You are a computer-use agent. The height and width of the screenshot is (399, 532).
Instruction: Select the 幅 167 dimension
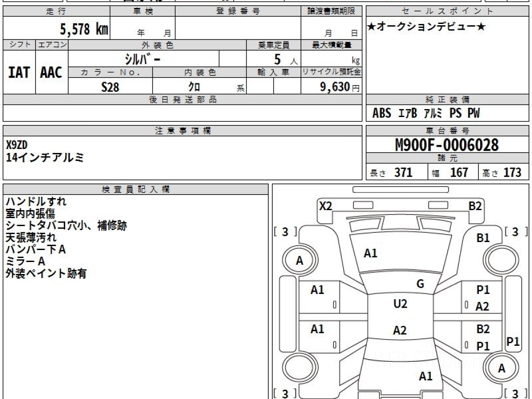tap(450, 172)
